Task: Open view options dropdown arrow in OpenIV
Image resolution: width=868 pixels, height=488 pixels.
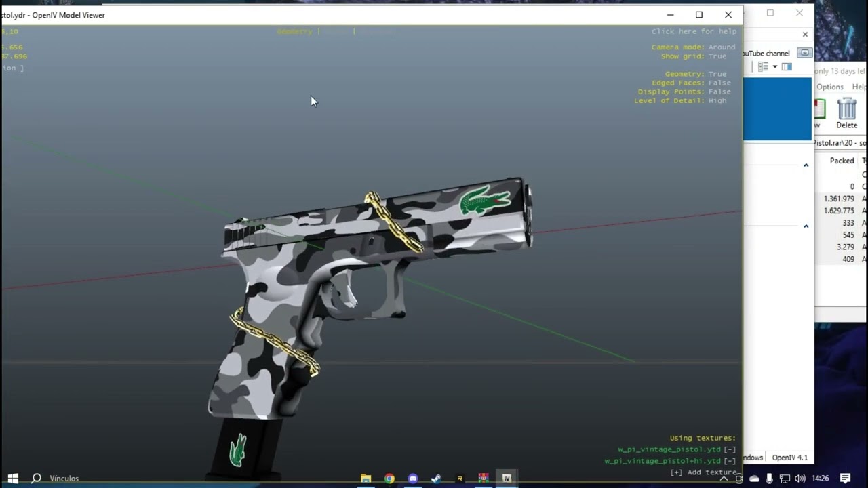Action: [774, 67]
